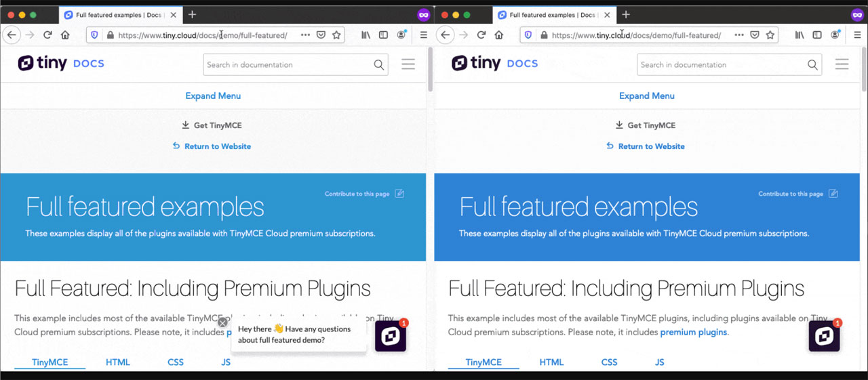
Task: Go to home page in right window
Action: [x=498, y=35]
